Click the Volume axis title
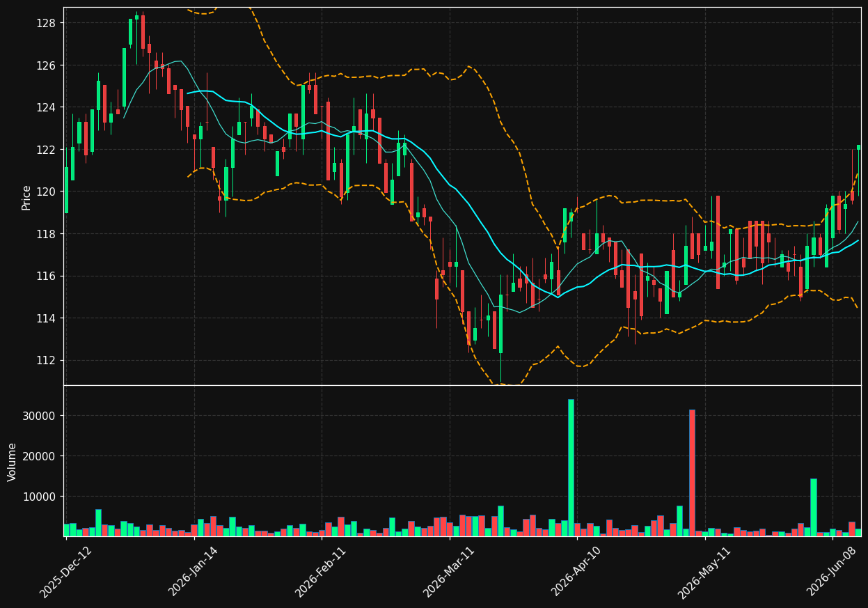The width and height of the screenshot is (868, 608). [13, 462]
